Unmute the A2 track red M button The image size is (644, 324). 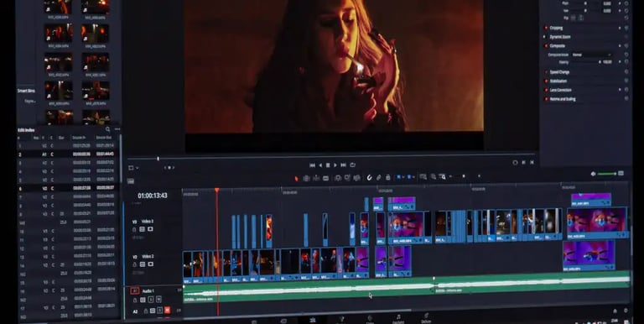click(x=167, y=310)
